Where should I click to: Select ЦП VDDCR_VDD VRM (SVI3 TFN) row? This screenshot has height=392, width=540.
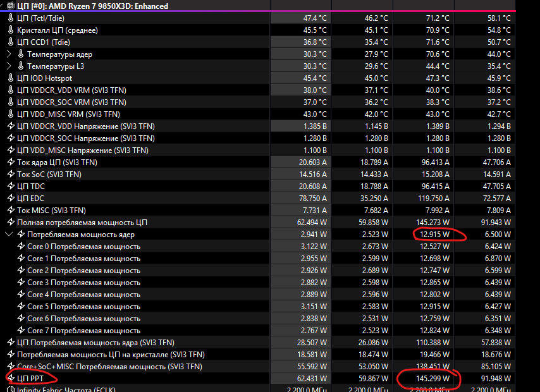coord(71,90)
